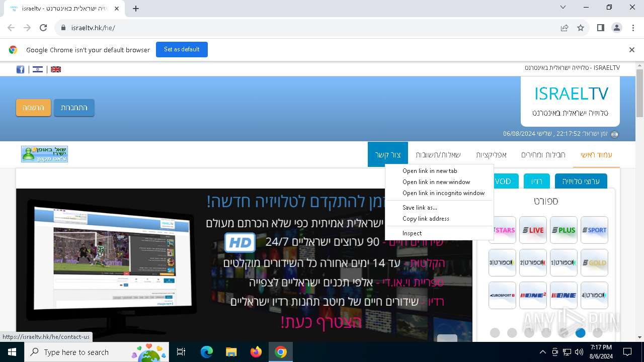Show hidden system tray icons
Viewport: 644px width, 362px height.
click(542, 352)
